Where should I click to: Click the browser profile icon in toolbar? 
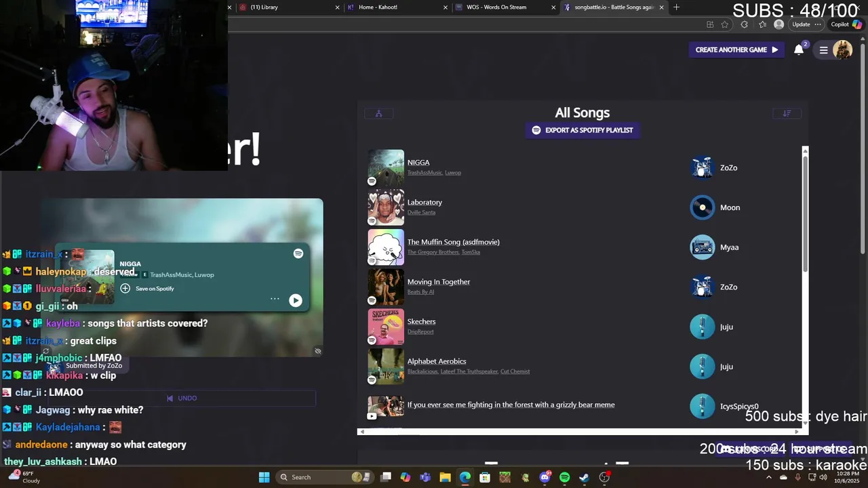778,24
